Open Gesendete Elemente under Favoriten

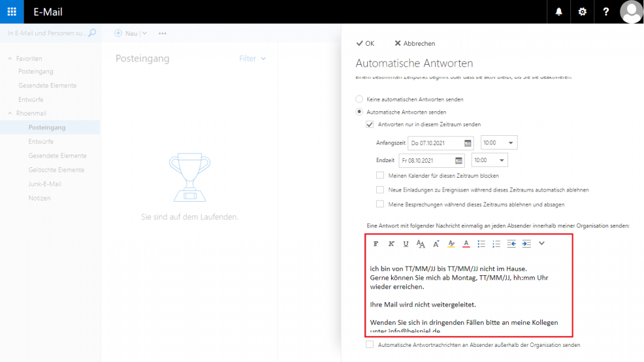47,85
